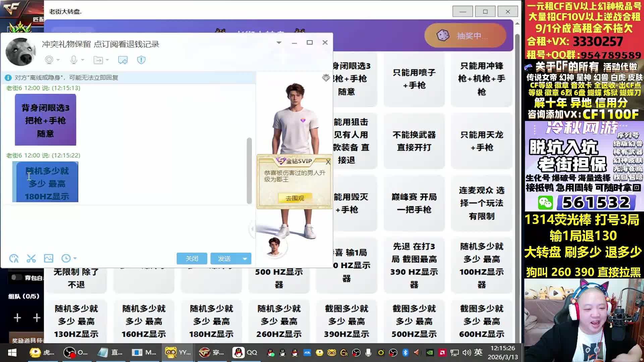Click the send image icon
The width and height of the screenshot is (644, 362).
pyautogui.click(x=49, y=258)
